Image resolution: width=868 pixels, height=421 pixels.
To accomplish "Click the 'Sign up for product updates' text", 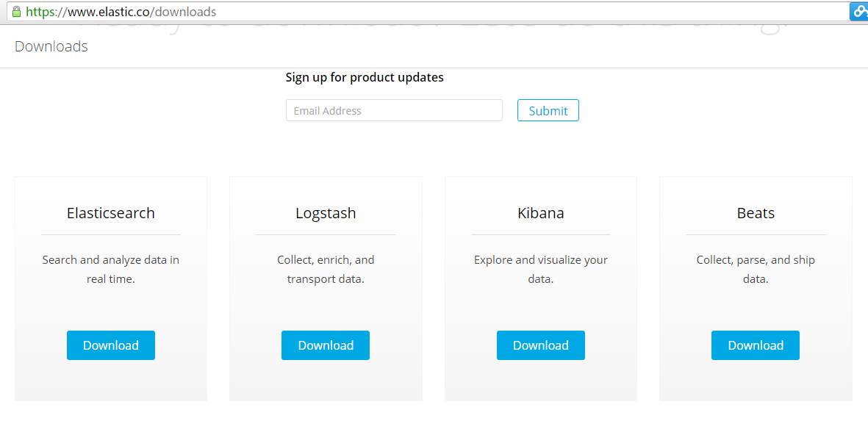I will (x=365, y=77).
